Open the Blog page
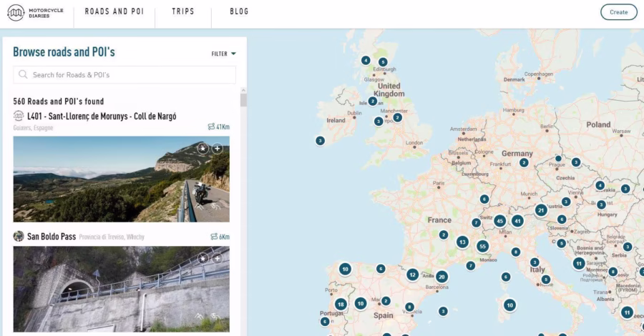 point(239,12)
